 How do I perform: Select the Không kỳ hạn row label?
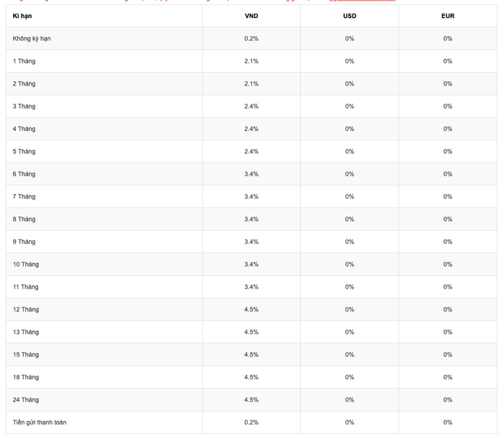[x=32, y=39]
